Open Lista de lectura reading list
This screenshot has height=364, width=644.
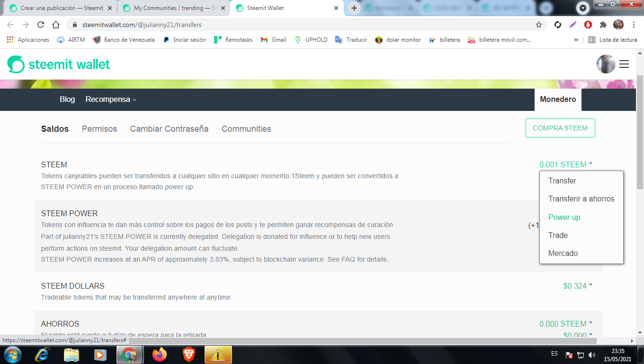pyautogui.click(x=613, y=40)
